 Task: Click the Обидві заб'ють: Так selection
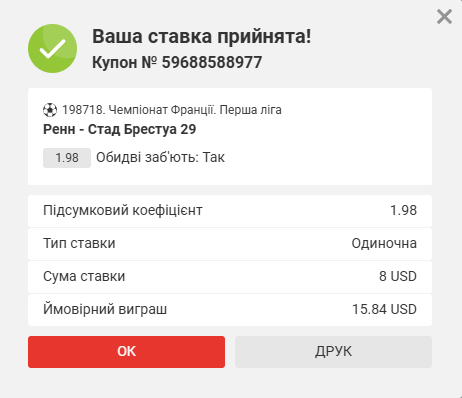tap(161, 157)
